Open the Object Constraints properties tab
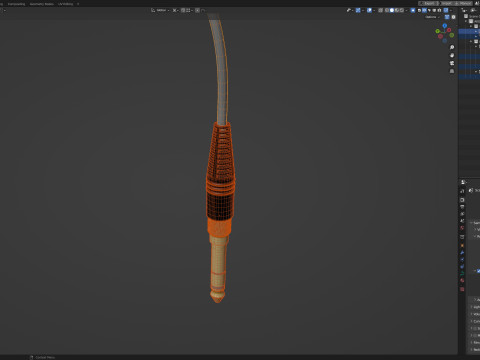The height and width of the screenshot is (360, 480). pos(462,266)
